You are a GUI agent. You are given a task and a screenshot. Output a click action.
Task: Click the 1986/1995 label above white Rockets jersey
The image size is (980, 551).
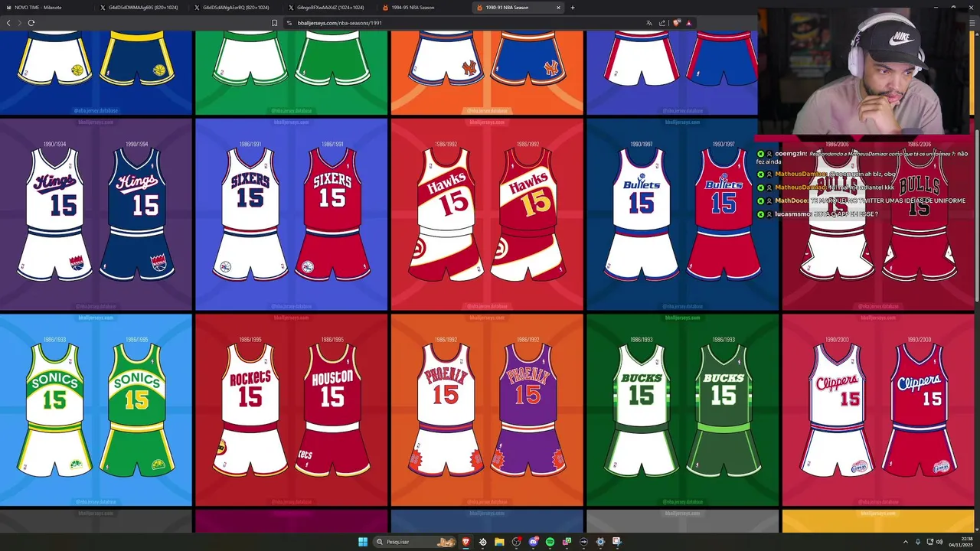(250, 340)
